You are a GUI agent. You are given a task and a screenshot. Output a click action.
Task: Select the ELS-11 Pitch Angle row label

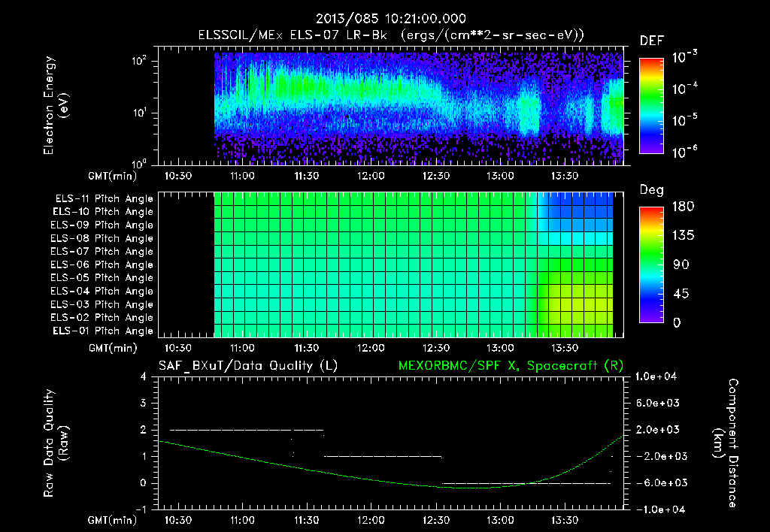click(104, 199)
